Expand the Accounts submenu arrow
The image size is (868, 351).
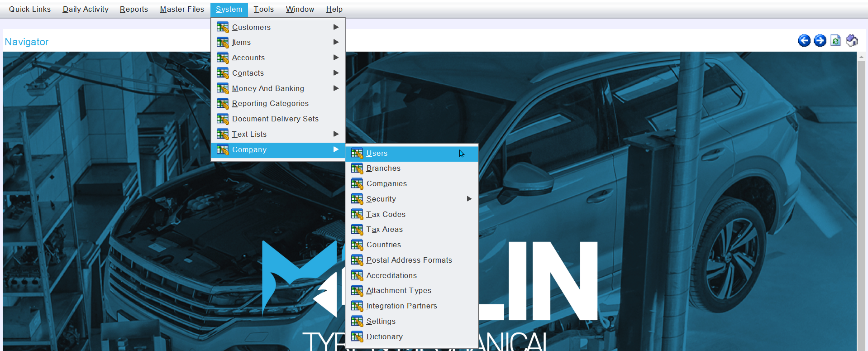coord(336,58)
